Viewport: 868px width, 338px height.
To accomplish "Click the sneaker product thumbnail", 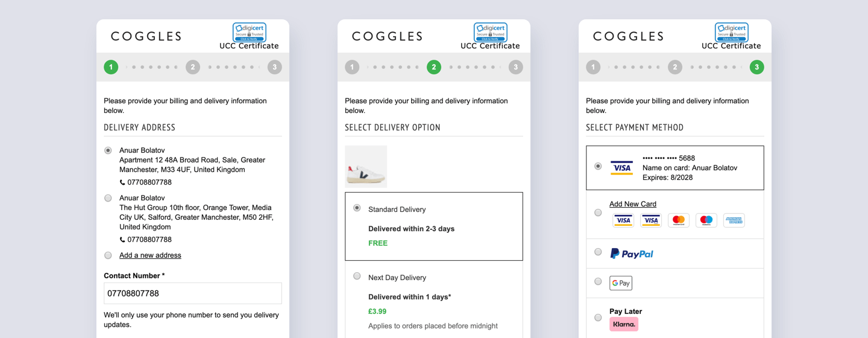I will 366,167.
